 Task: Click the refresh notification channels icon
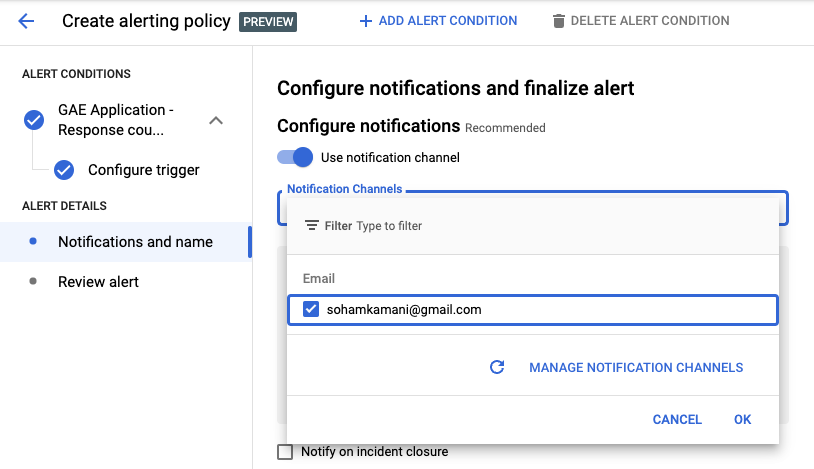coord(497,367)
